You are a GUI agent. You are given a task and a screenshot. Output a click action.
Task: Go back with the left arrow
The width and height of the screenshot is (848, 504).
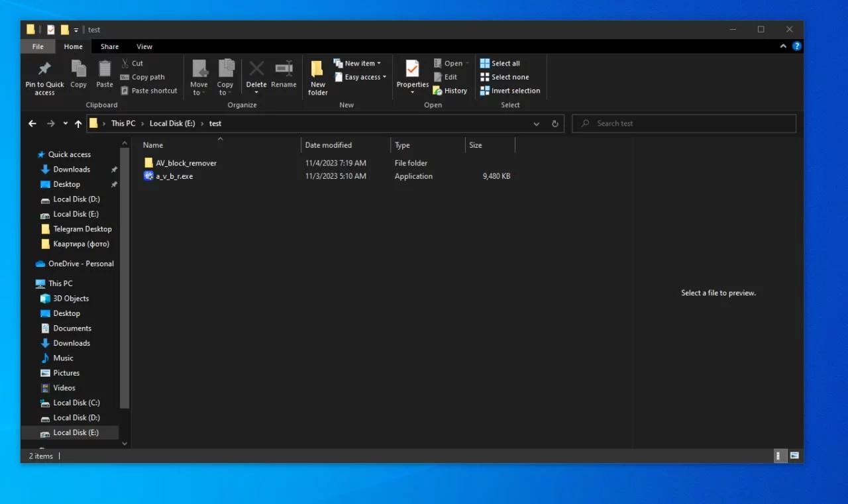[32, 124]
